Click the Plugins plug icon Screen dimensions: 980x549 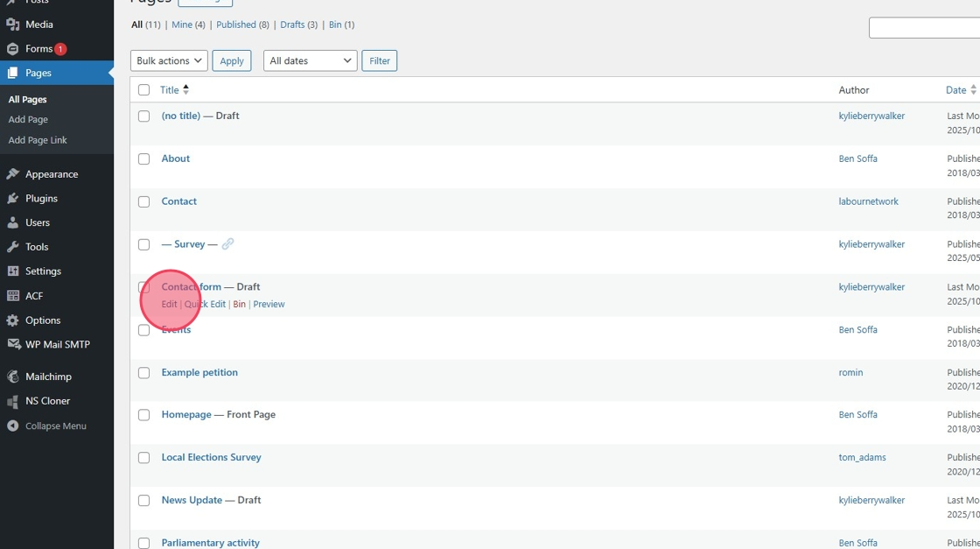pyautogui.click(x=12, y=198)
